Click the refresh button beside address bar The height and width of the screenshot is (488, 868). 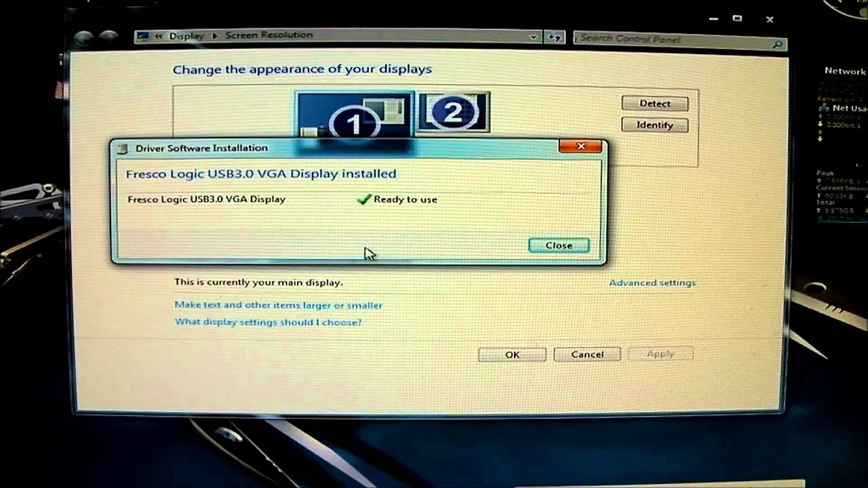[554, 38]
